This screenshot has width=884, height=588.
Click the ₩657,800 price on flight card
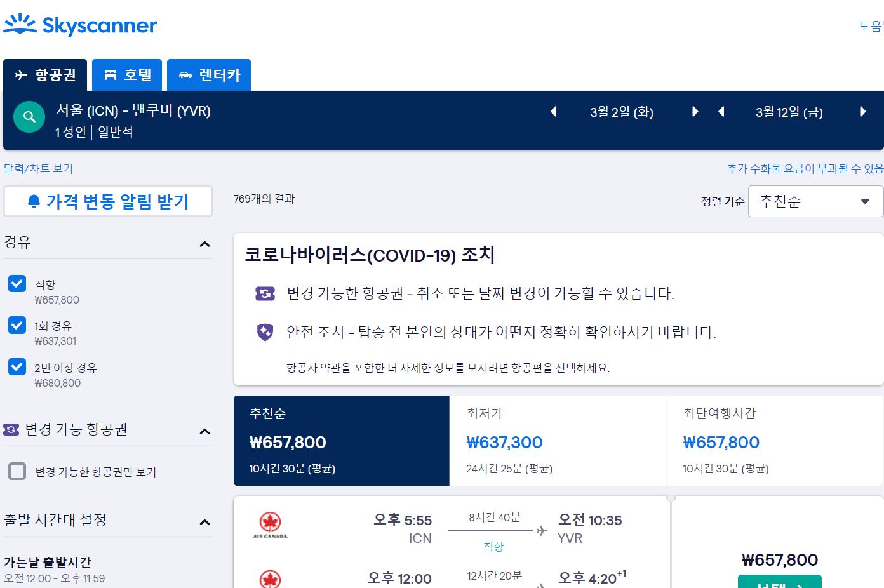tap(780, 560)
